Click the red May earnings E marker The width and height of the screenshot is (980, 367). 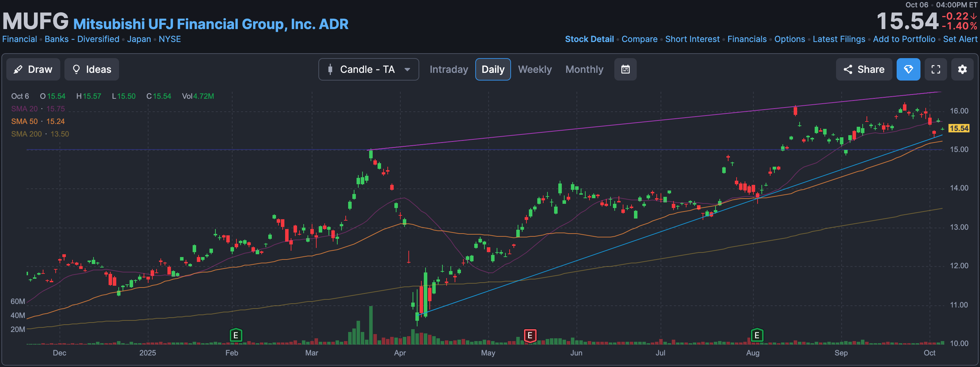tap(530, 335)
